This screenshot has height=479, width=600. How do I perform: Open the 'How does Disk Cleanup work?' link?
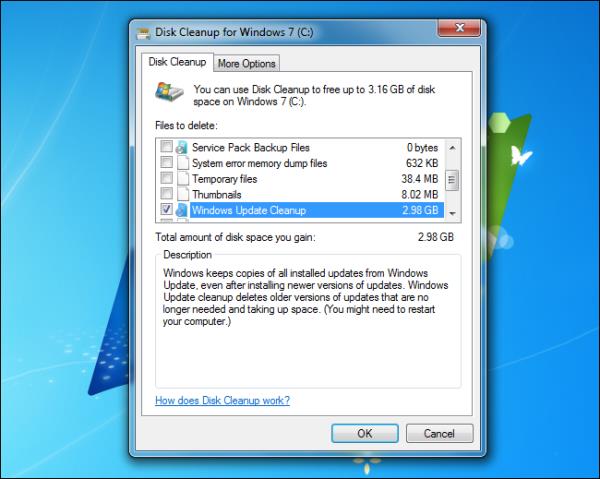coord(223,401)
